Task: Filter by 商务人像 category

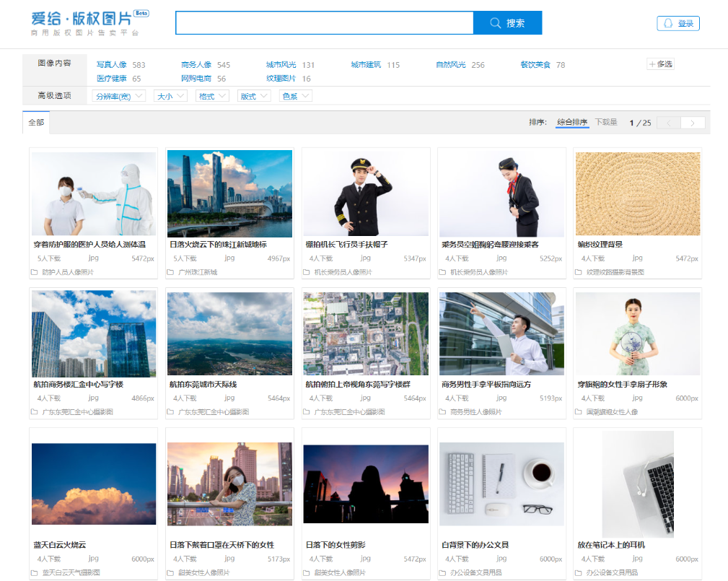Action: [x=196, y=64]
